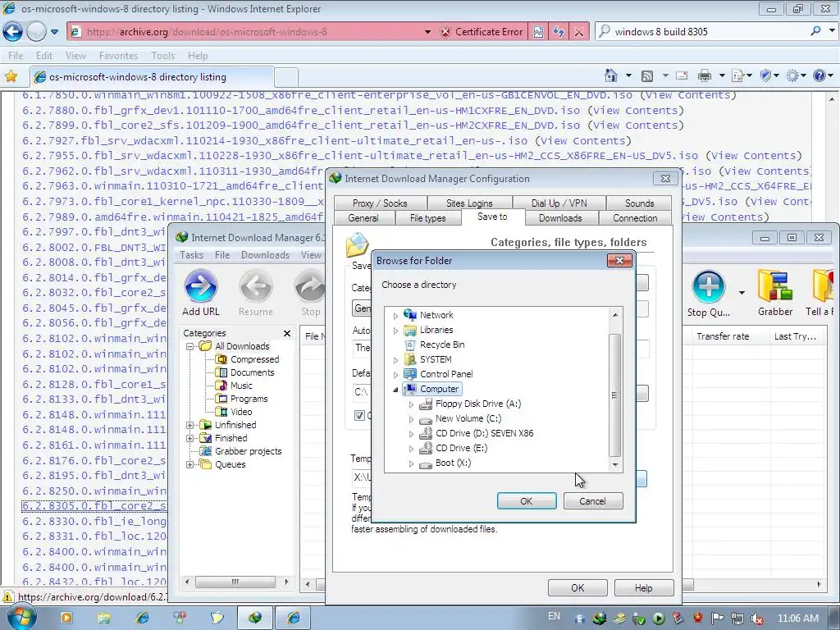Click the IE Home icon
The width and height of the screenshot is (840, 630).
coord(610,75)
